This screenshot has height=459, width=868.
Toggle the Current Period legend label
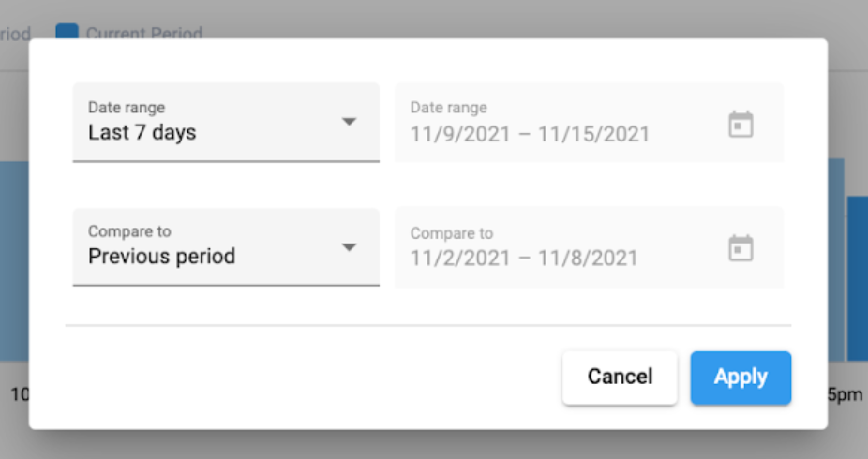pyautogui.click(x=144, y=33)
